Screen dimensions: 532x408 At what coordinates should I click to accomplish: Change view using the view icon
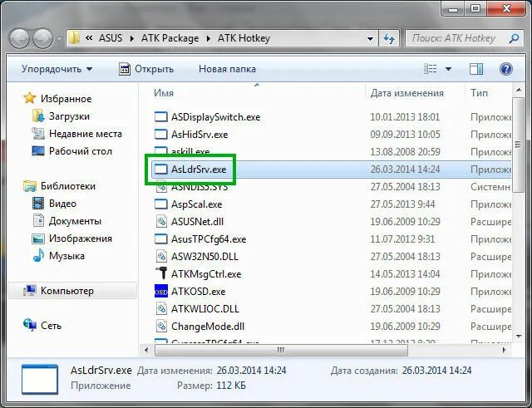pyautogui.click(x=431, y=69)
